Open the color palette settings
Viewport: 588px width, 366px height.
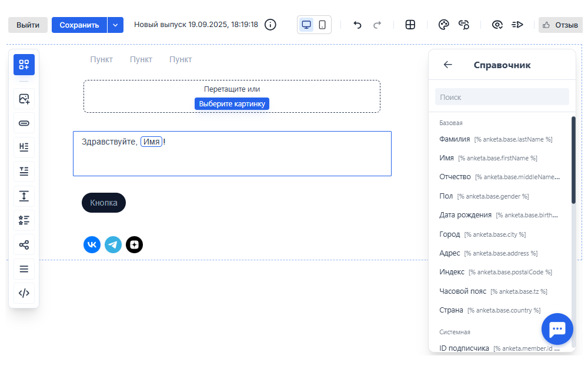[x=443, y=25]
